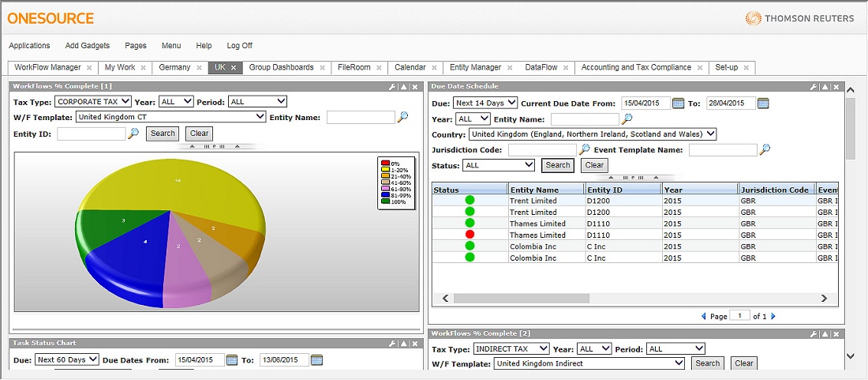868x380 pixels.
Task: Collapse the WorkFlows % Complete [1] gadget
Action: [404, 87]
